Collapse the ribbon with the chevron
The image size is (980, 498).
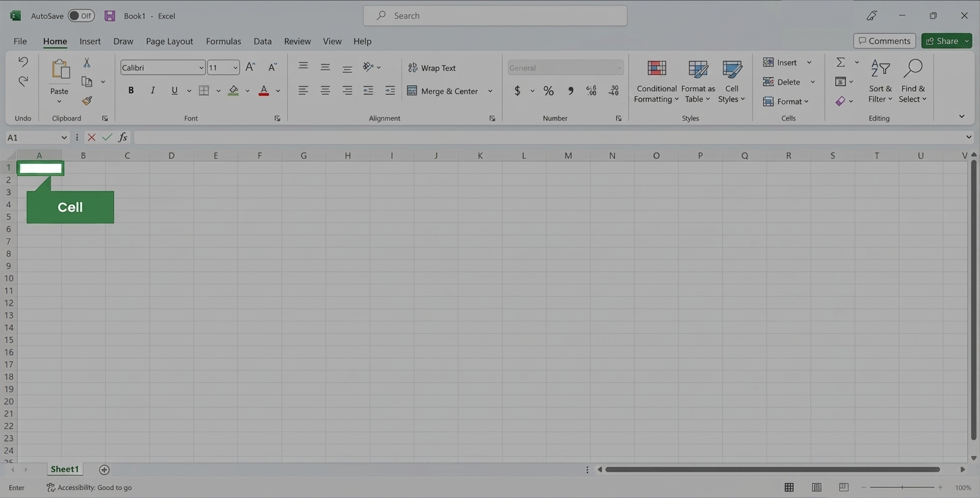click(x=962, y=116)
